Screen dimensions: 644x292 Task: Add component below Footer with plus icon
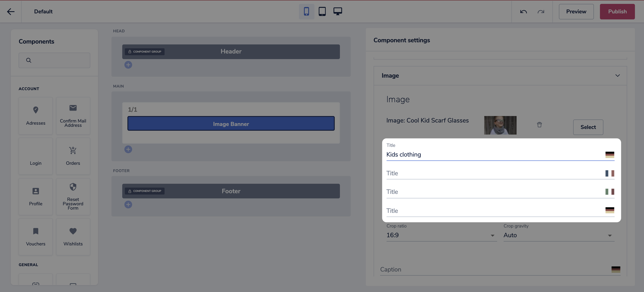coord(128,205)
